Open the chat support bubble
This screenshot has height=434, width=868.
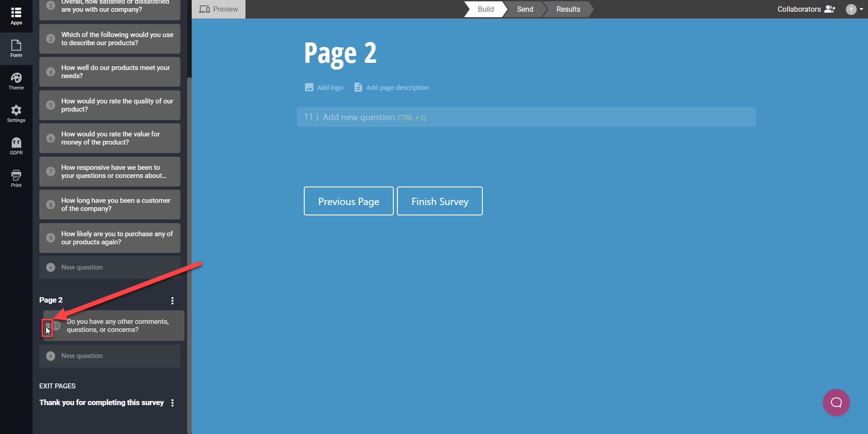tap(836, 402)
